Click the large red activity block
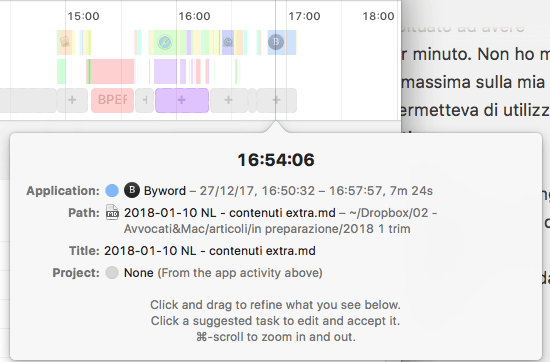This screenshot has height=362, width=550. point(110,72)
